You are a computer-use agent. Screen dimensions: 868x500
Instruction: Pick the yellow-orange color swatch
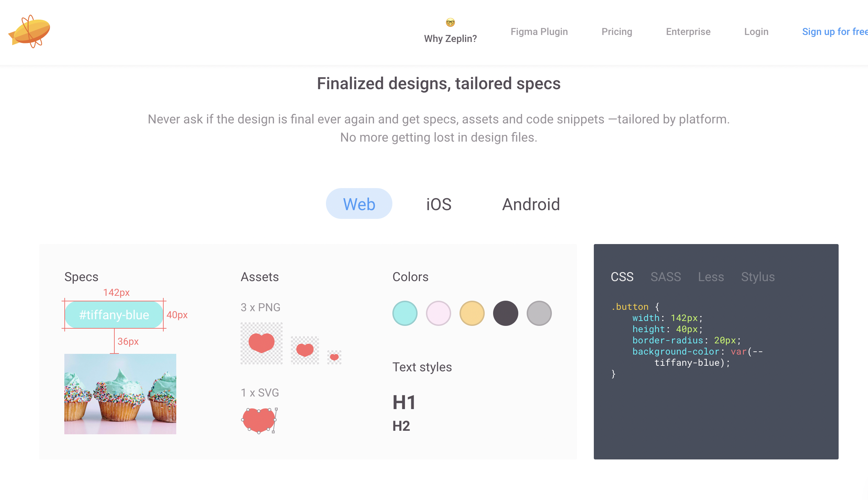tap(472, 313)
